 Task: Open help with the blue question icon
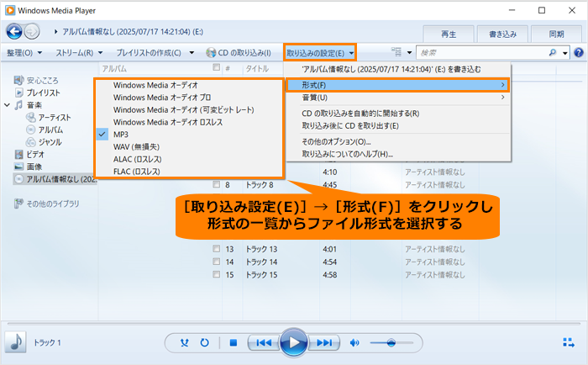579,53
